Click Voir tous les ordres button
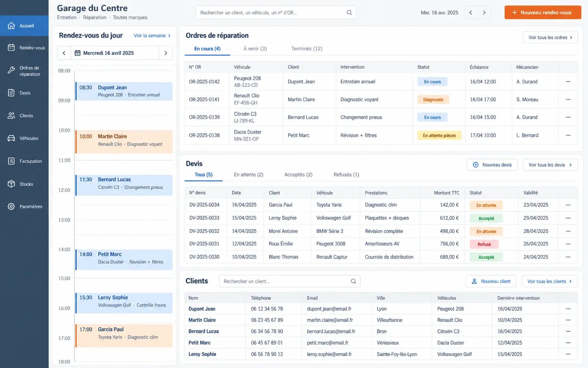Image resolution: width=588 pixels, height=368 pixels. 550,37
